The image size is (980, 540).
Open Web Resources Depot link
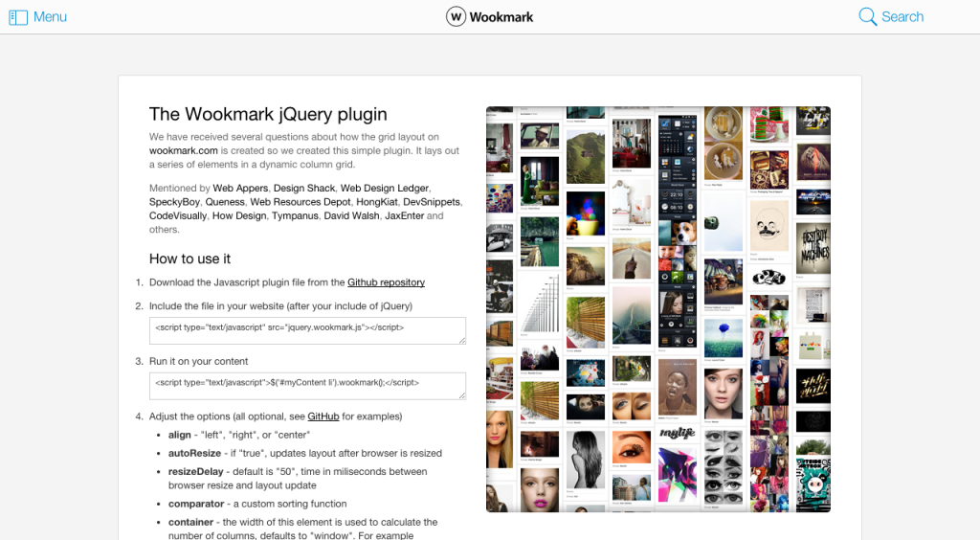[x=301, y=202]
